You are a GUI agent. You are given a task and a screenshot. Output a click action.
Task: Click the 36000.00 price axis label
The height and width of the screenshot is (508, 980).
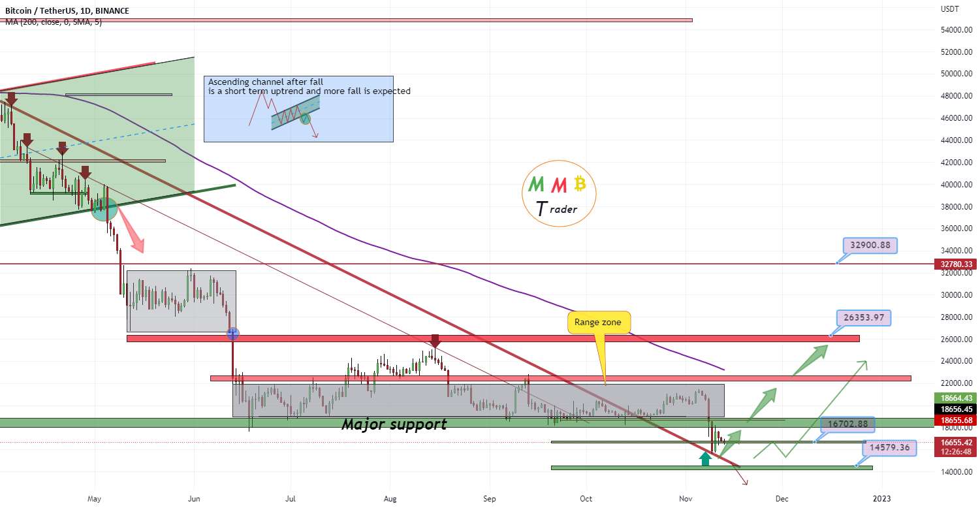click(956, 229)
